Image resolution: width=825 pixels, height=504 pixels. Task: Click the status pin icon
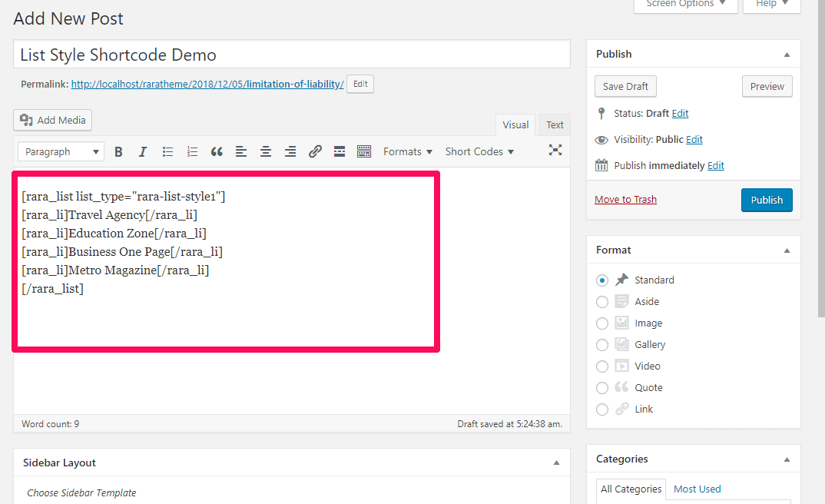coord(601,113)
